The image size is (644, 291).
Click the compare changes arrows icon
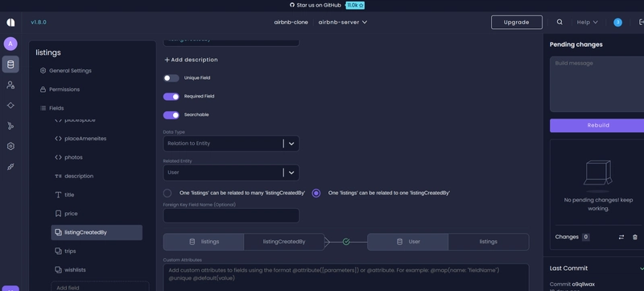[621, 237]
